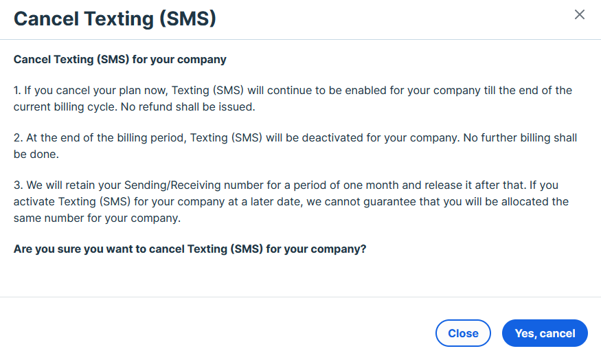Click the bold "for your company" subheading line
The height and width of the screenshot is (364, 601).
(120, 60)
